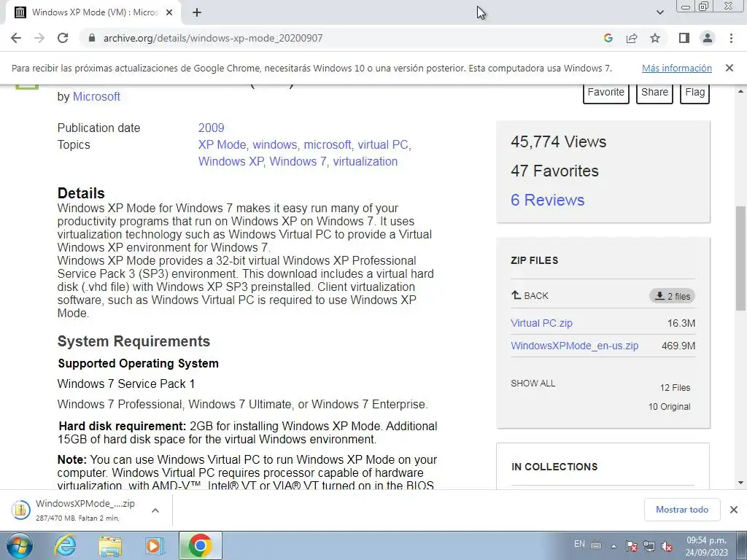This screenshot has width=747, height=560.
Task: Click the 469.9M file size
Action: [678, 346]
